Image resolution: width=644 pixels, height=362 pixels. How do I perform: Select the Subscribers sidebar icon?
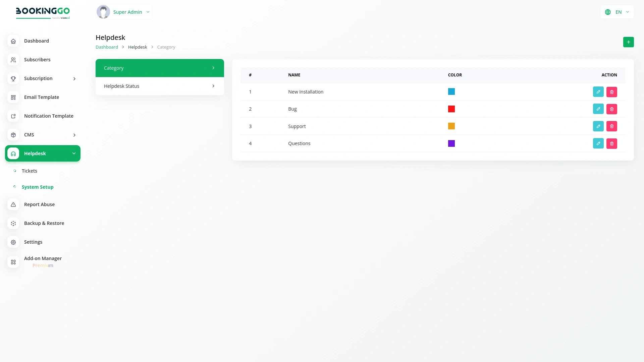pos(13,60)
